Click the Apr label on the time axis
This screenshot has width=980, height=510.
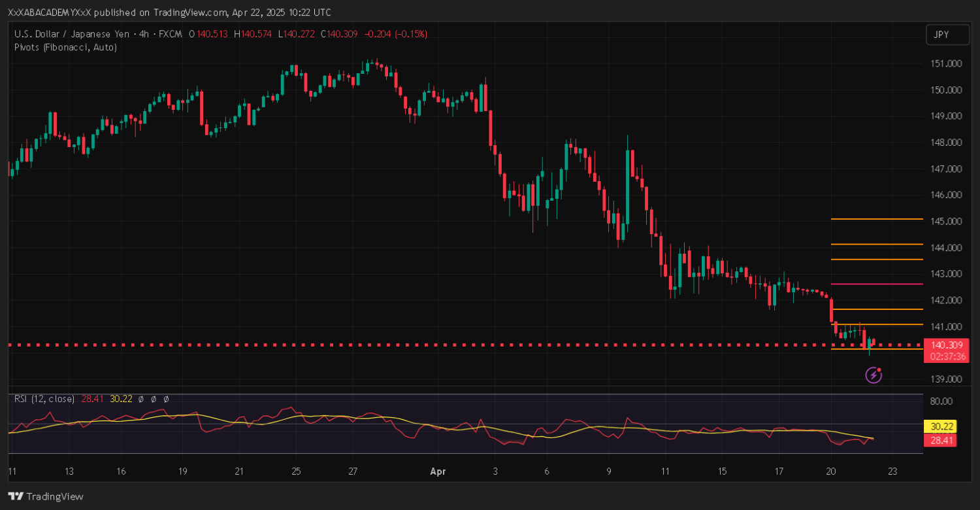(438, 471)
